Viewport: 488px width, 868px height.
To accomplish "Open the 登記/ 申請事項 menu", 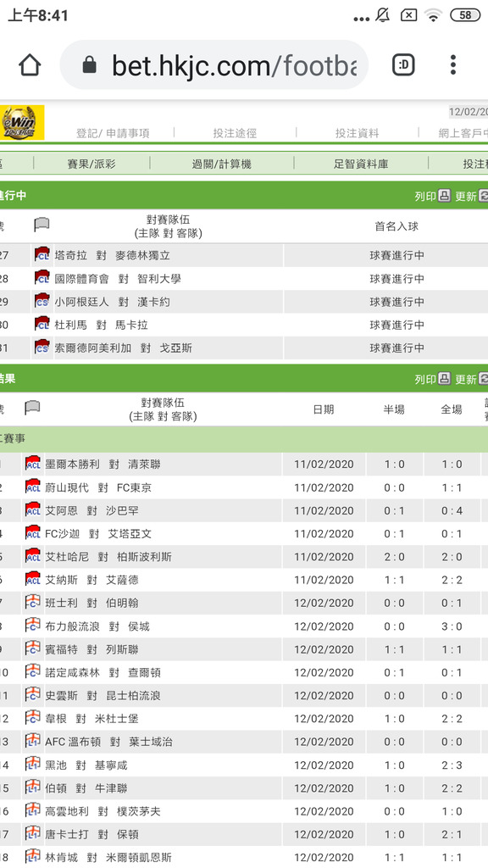I will click(x=113, y=133).
